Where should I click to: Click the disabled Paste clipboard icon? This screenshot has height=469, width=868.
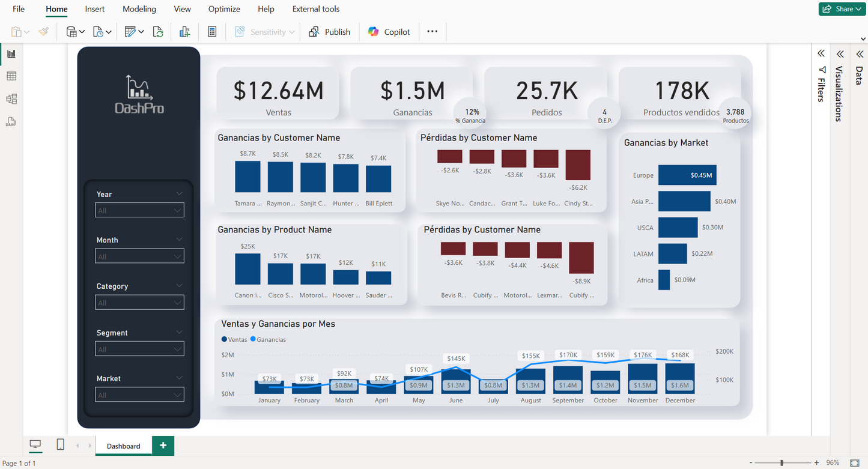coord(16,32)
